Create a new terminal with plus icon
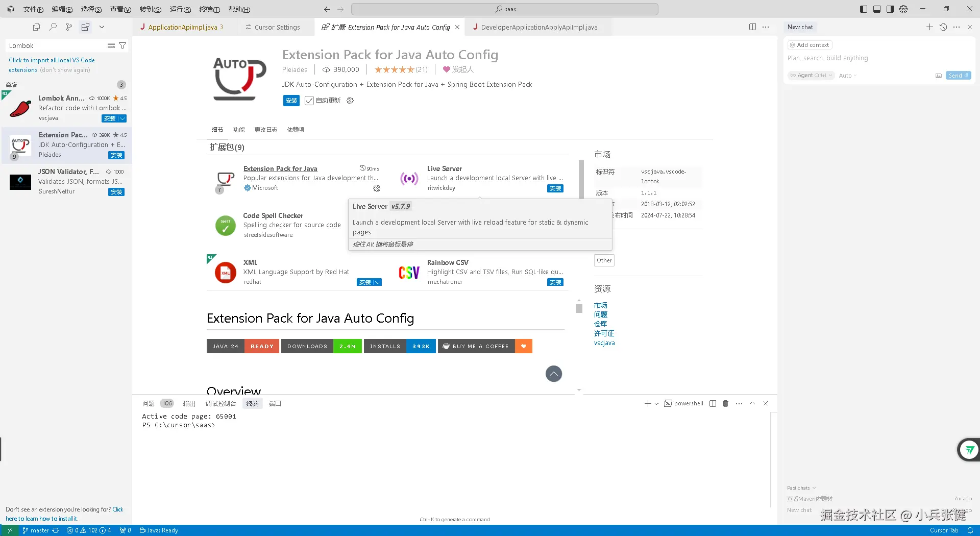This screenshot has height=536, width=980. pos(648,404)
